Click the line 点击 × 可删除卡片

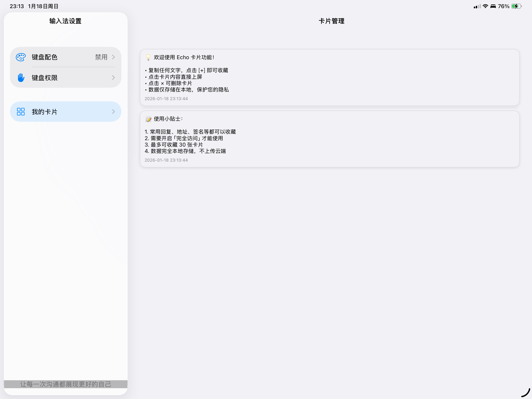click(168, 83)
